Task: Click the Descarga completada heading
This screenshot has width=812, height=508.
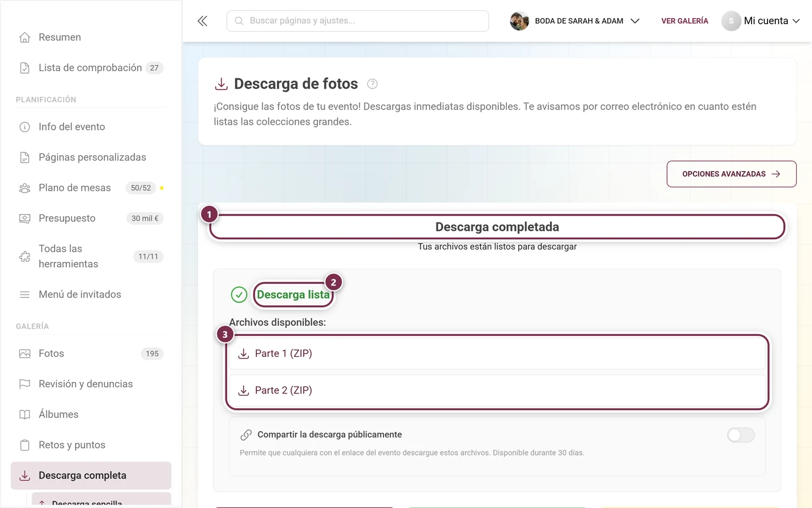Action: [x=497, y=227]
